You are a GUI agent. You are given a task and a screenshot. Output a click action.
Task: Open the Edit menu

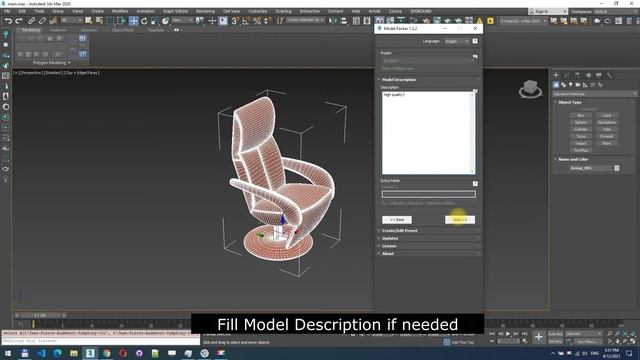click(22, 11)
